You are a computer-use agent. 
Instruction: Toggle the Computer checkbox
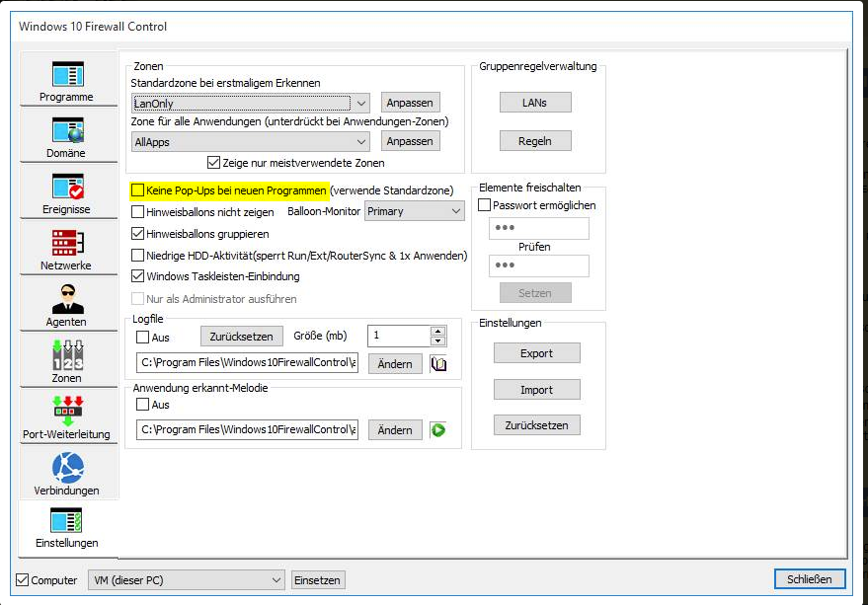click(x=22, y=580)
